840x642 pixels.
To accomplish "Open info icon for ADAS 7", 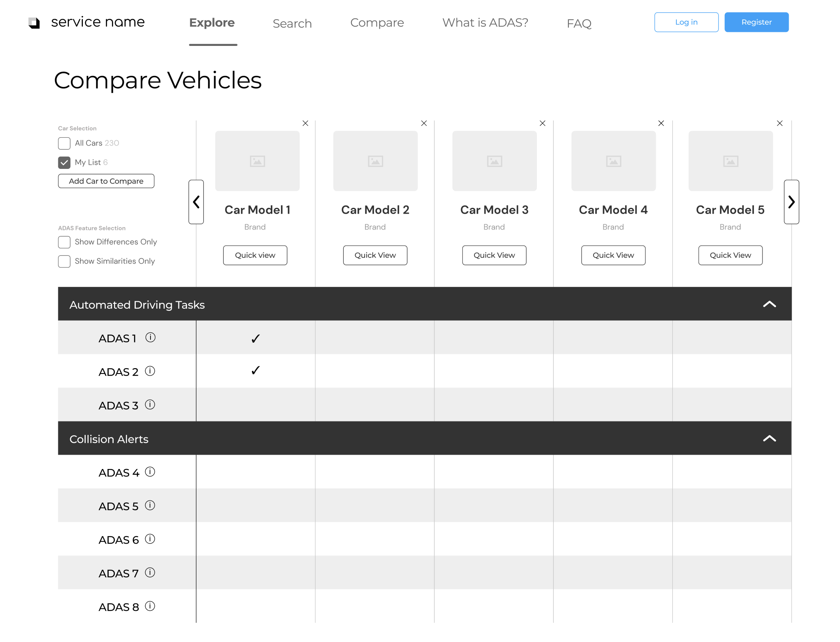I will coord(150,573).
